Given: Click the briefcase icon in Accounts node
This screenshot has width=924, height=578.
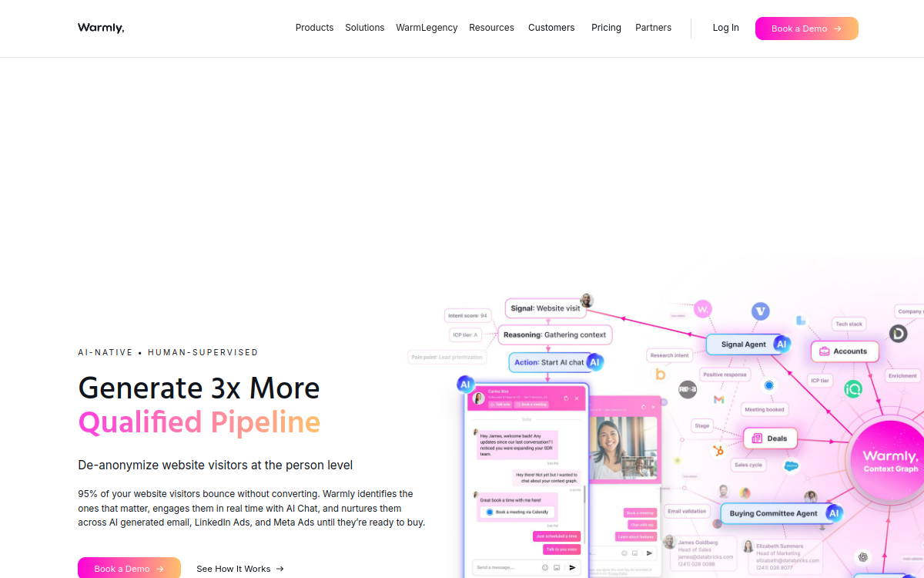Looking at the screenshot, I should [x=824, y=351].
